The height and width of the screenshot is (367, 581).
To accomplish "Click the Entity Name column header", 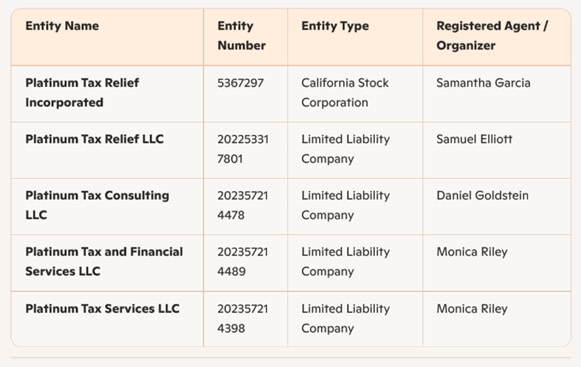I will coord(62,26).
